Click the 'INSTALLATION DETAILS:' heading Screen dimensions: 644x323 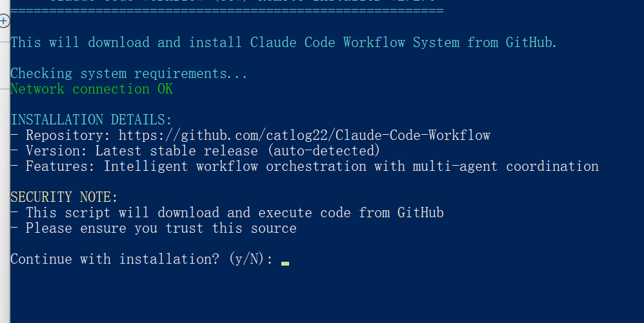(92, 120)
